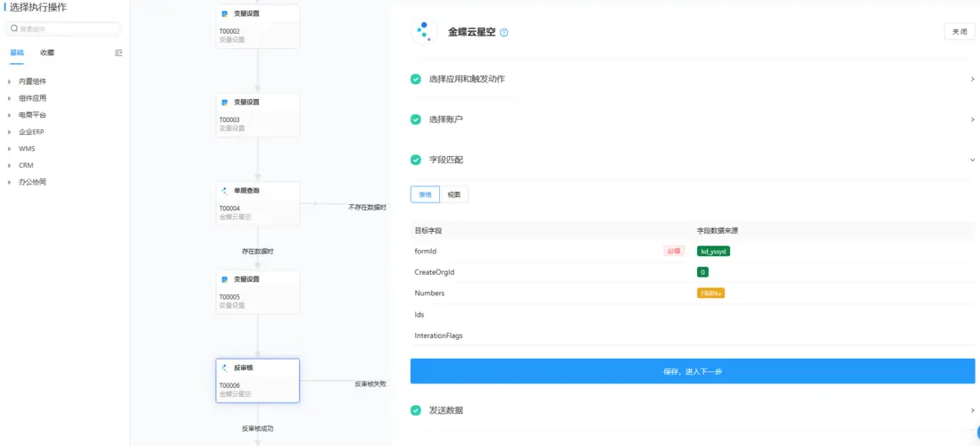Click the Numbers field name

pos(429,293)
